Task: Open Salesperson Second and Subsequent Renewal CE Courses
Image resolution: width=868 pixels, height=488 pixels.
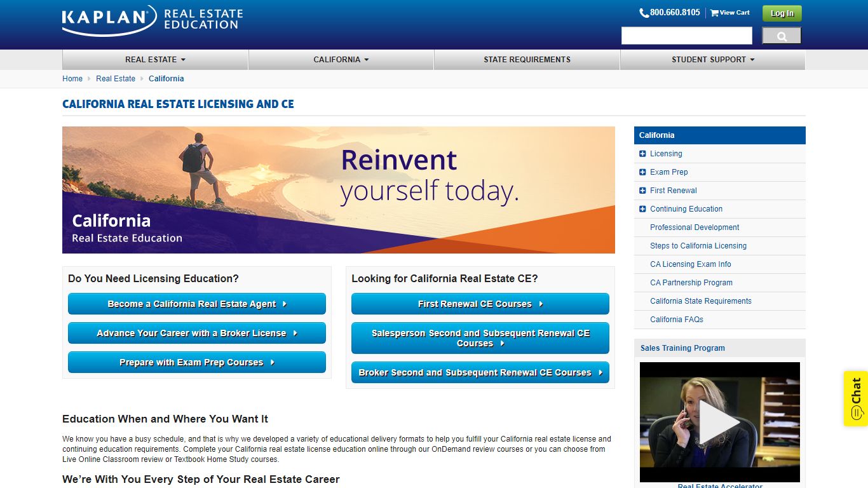Action: tap(480, 338)
